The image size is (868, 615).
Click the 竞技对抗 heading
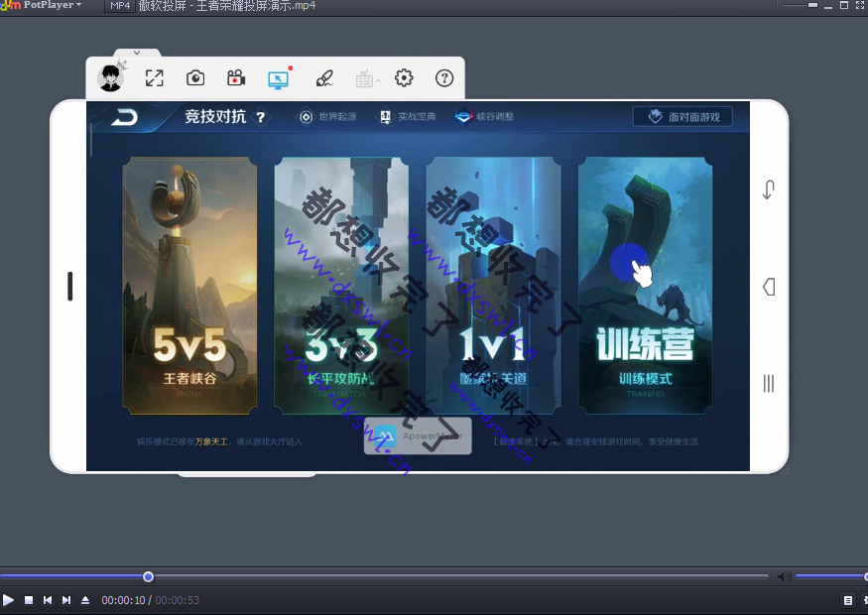click(x=215, y=117)
